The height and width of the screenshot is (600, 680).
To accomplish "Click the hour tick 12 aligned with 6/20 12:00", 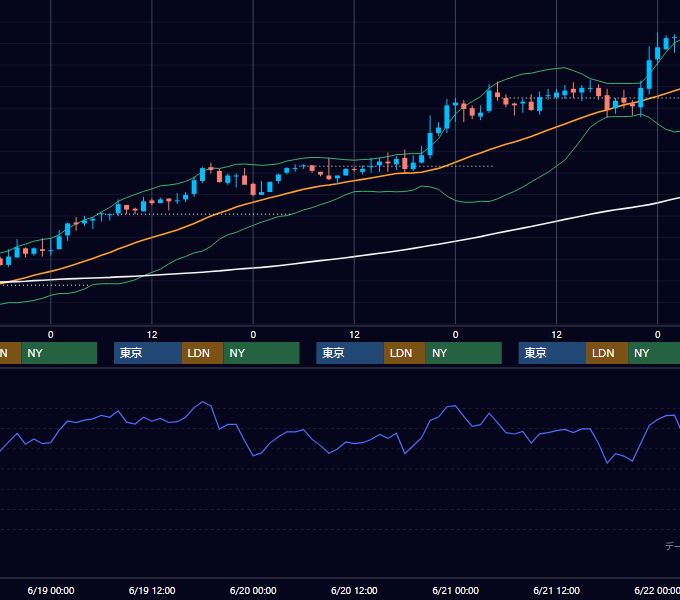I will coord(354,335).
